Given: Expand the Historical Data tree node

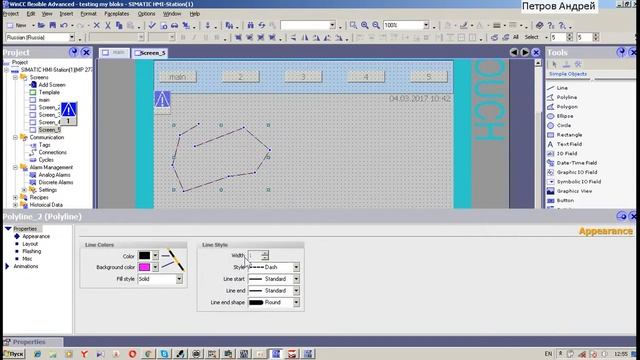Looking at the screenshot, I should point(15,205).
